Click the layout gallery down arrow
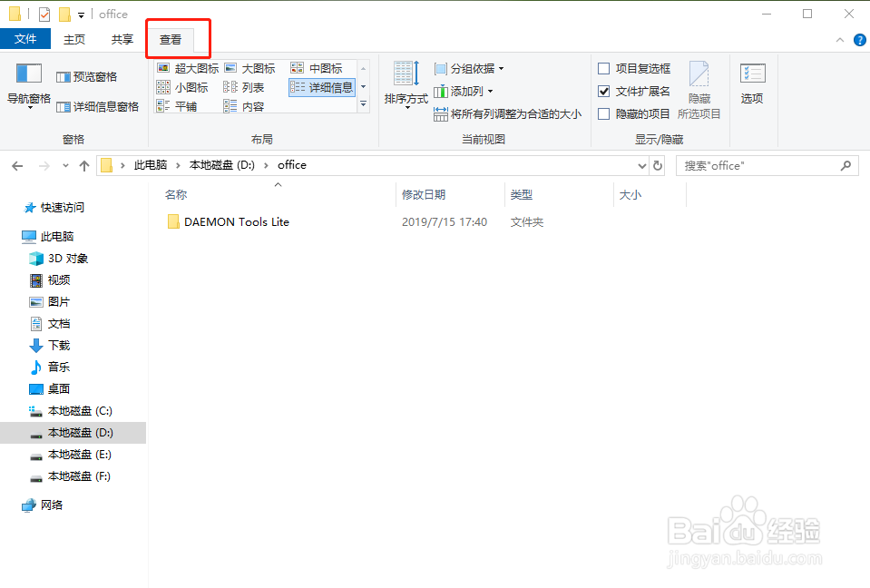 point(364,86)
